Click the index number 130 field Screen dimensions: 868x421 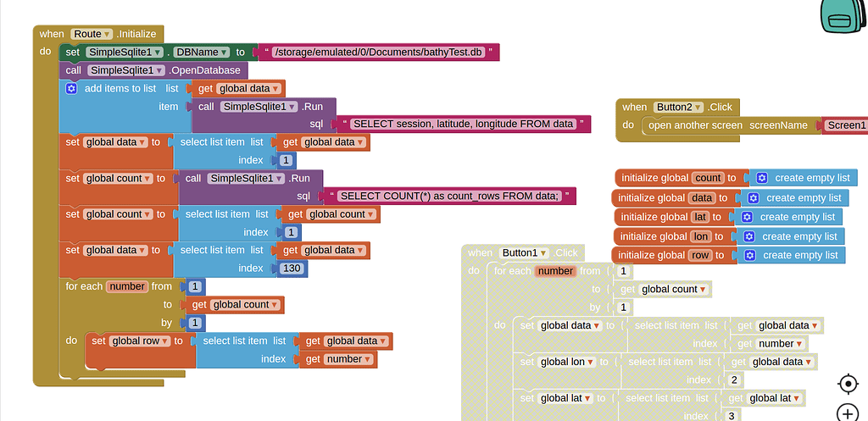292,269
